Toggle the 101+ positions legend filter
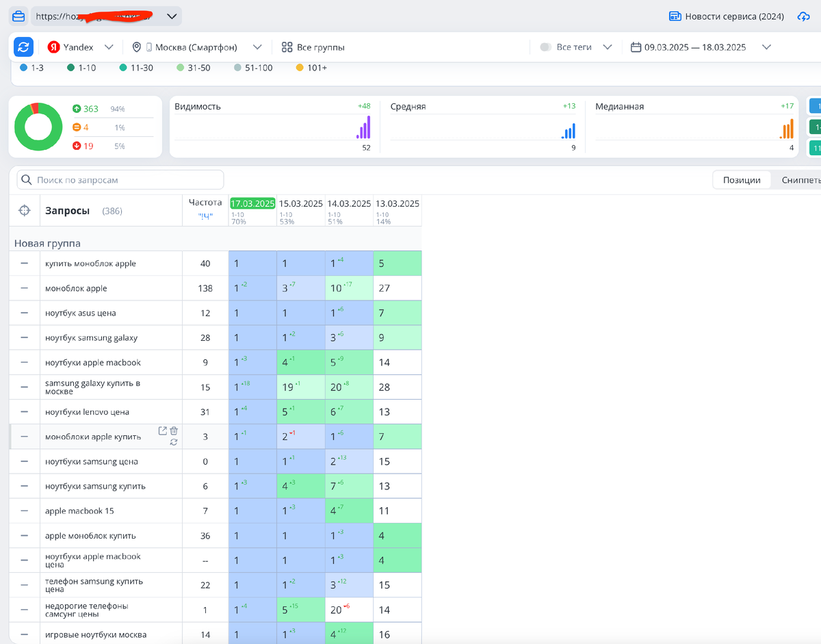Viewport: 821px width, 644px height. tap(311, 68)
